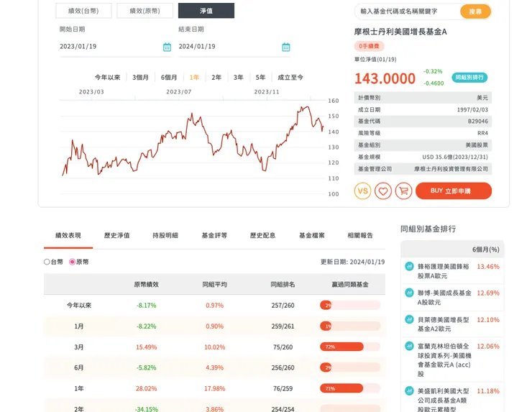Click the NAV value 143.0000

point(385,78)
